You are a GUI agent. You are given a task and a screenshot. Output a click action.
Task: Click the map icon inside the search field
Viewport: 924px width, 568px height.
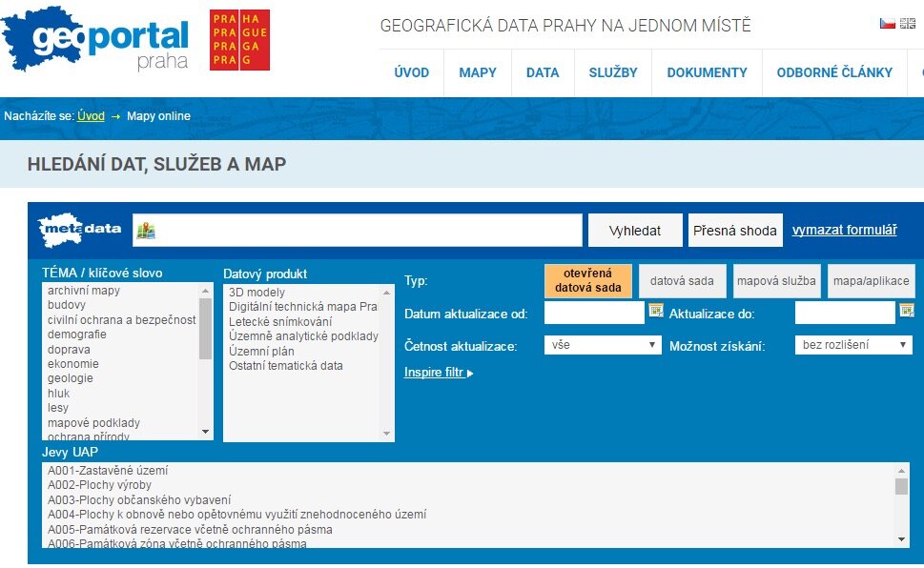tap(146, 231)
